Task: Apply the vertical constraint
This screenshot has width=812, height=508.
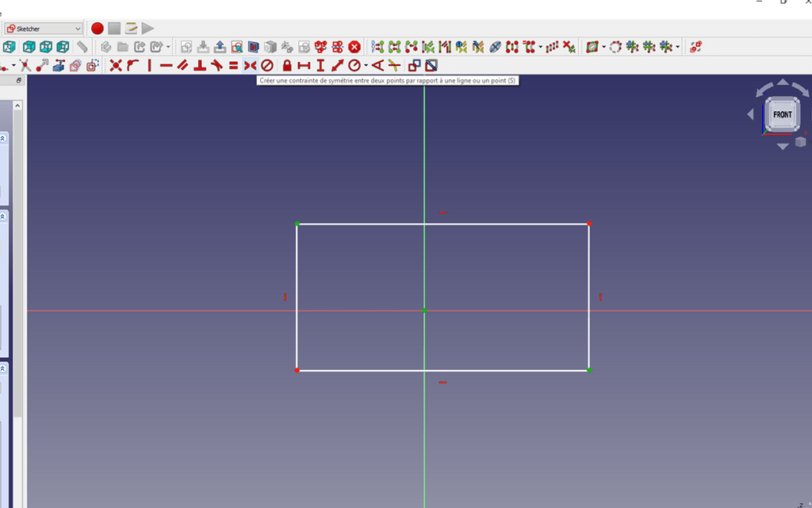Action: (150, 65)
